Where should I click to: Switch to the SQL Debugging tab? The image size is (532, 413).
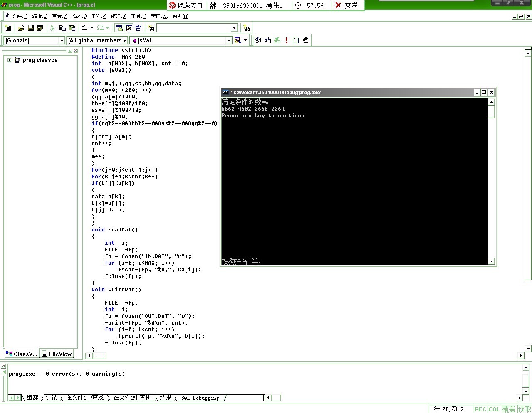pos(200,398)
